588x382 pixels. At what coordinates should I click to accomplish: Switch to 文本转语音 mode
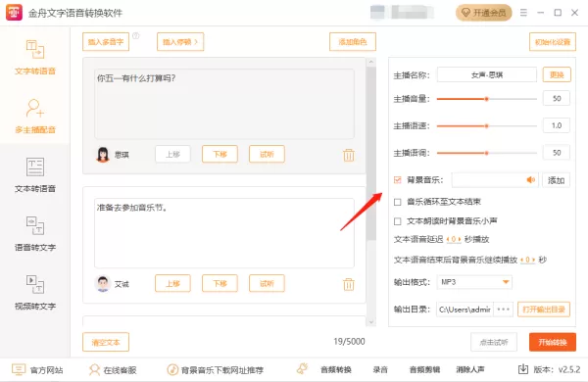pos(35,174)
